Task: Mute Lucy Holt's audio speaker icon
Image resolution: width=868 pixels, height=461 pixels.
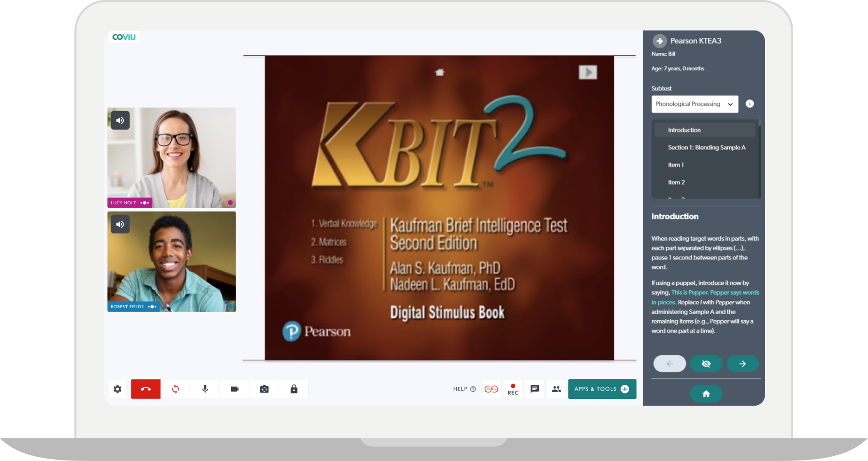Action: point(120,120)
